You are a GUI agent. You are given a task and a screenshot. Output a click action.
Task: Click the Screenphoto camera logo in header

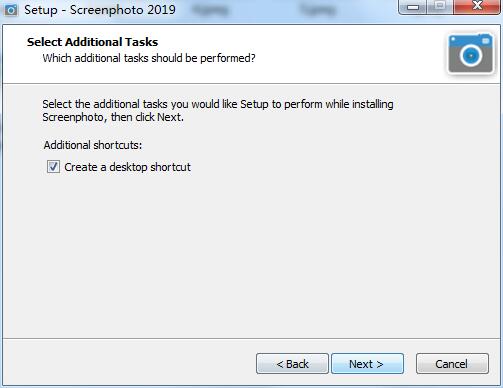(x=471, y=53)
